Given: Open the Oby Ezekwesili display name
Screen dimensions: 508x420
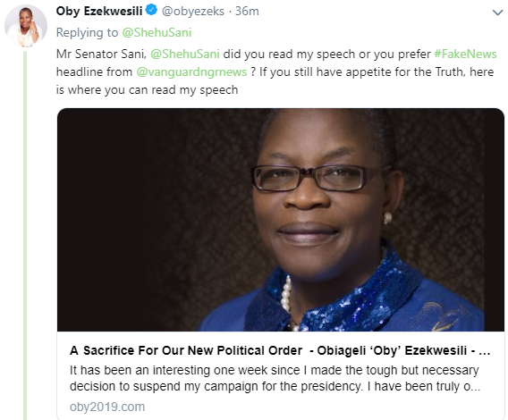Looking at the screenshot, I should (x=99, y=11).
